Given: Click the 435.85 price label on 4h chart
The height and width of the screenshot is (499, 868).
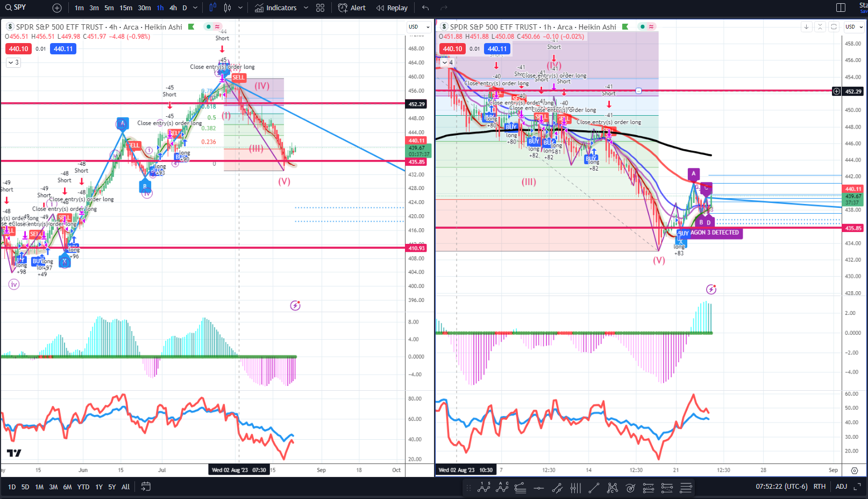Looking at the screenshot, I should coord(417,161).
